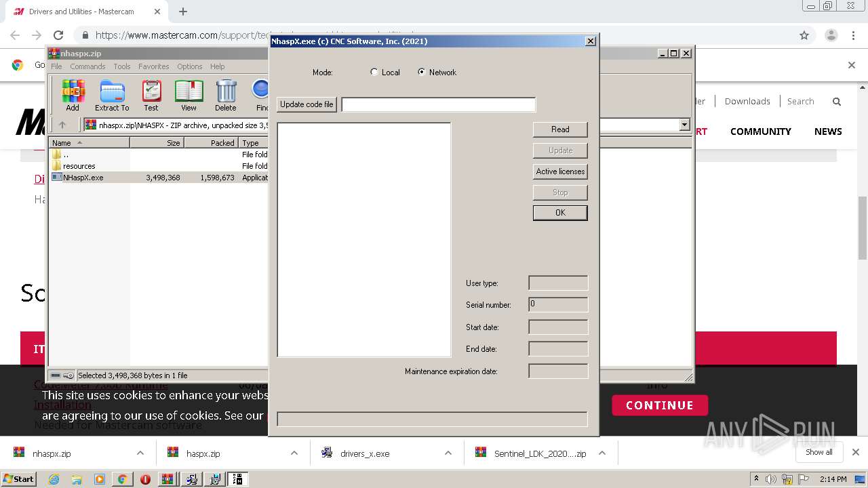The image size is (868, 488).
Task: Close the Drivers and Utilities tab
Action: pyautogui.click(x=158, y=12)
